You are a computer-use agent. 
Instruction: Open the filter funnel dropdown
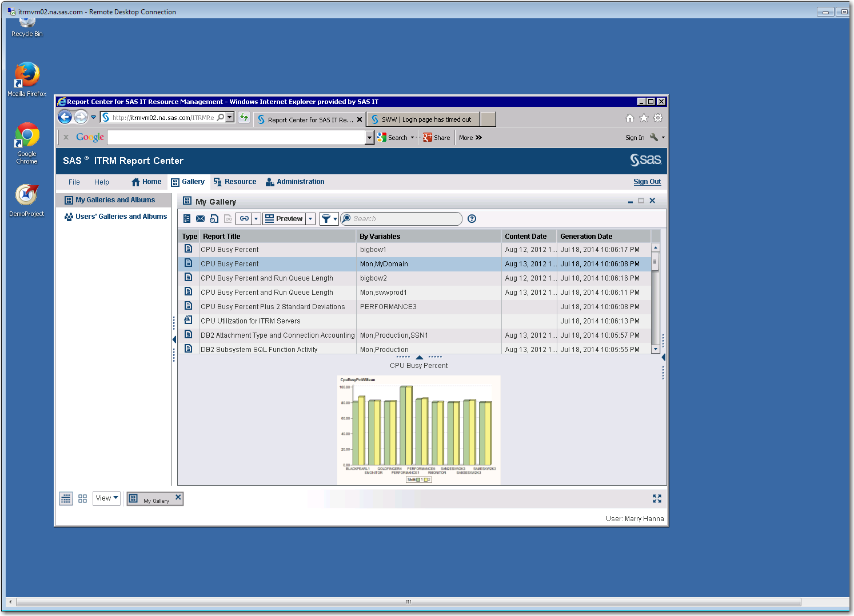(x=329, y=218)
